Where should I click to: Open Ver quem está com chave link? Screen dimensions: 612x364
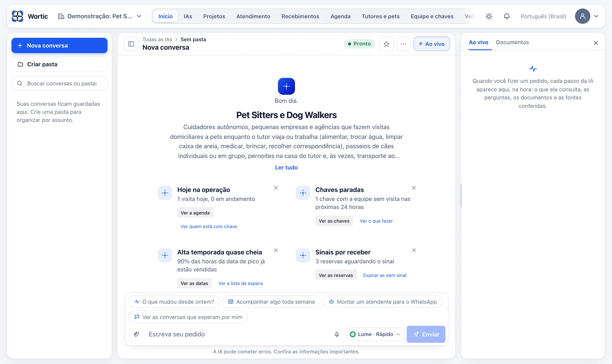209,227
